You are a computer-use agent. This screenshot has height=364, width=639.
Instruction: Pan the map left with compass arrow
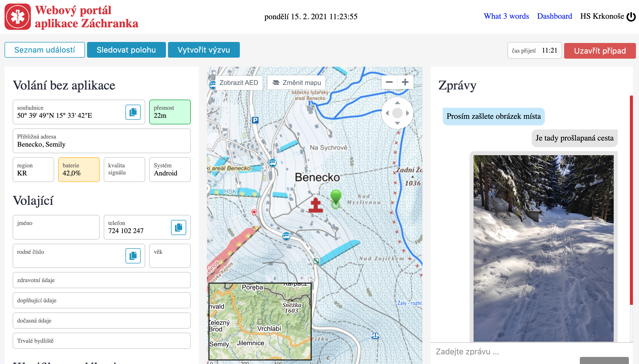tap(387, 113)
